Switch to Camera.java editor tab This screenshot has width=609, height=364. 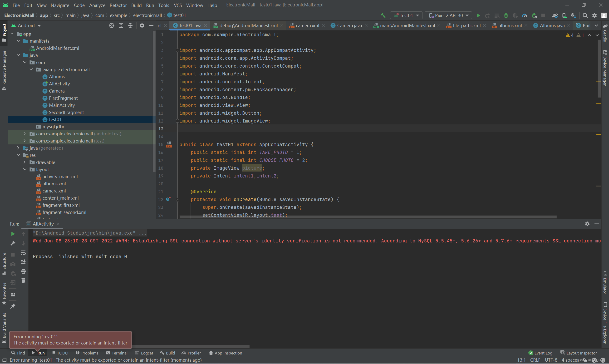click(x=349, y=25)
